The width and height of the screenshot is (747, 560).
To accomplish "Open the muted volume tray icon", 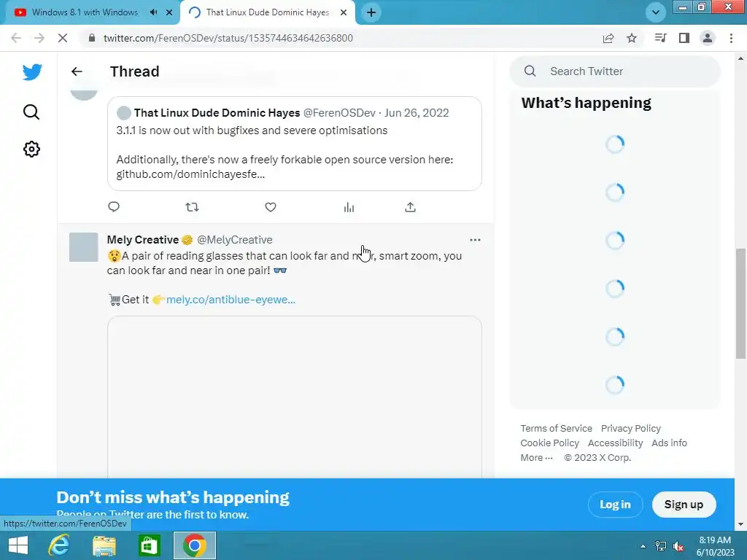I will (678, 546).
